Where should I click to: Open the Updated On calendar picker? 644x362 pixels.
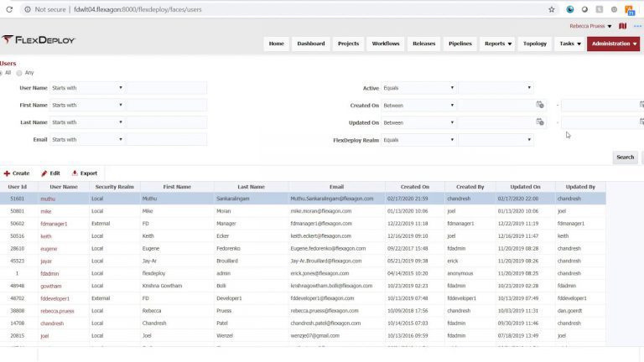(x=540, y=122)
